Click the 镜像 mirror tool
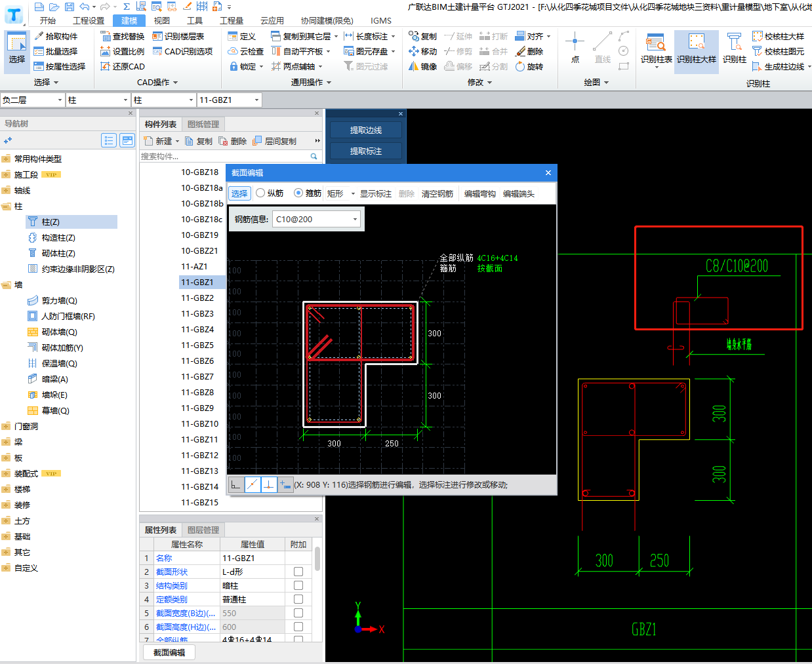812x664 pixels. tap(423, 66)
